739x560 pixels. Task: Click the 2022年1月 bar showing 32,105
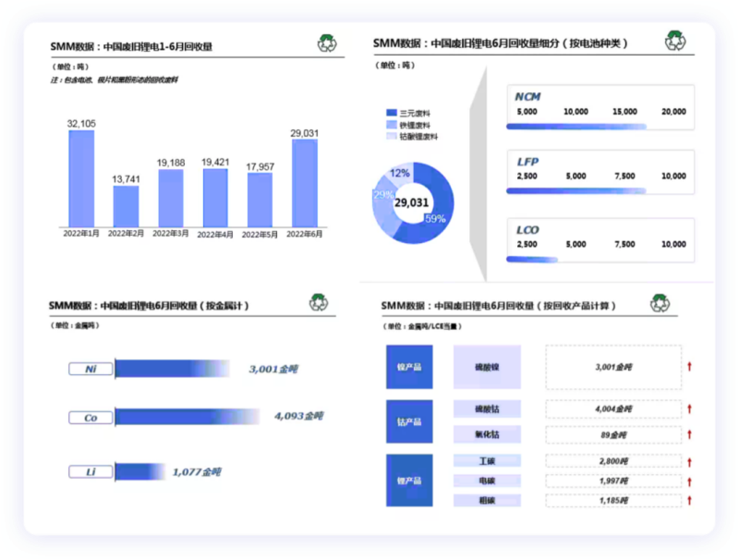tap(80, 177)
